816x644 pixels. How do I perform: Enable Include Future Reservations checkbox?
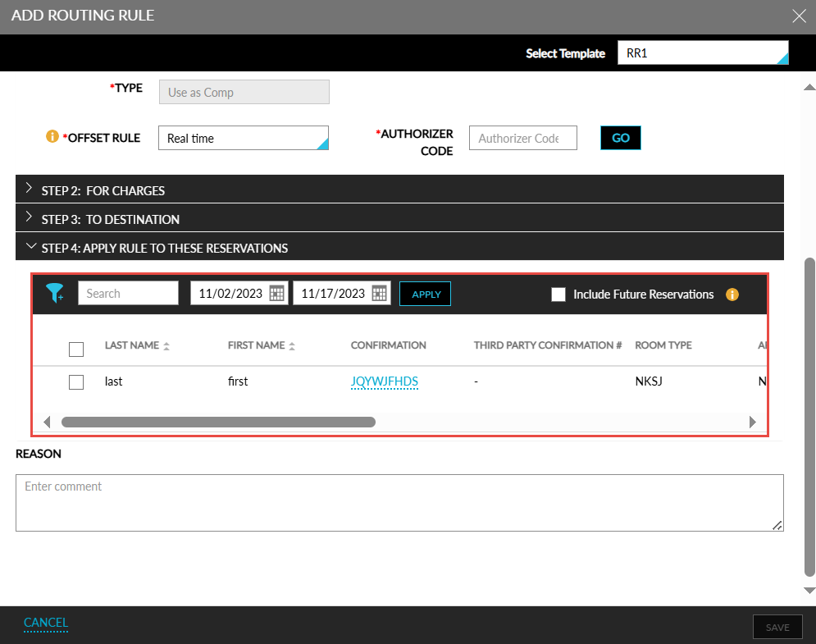(x=558, y=295)
